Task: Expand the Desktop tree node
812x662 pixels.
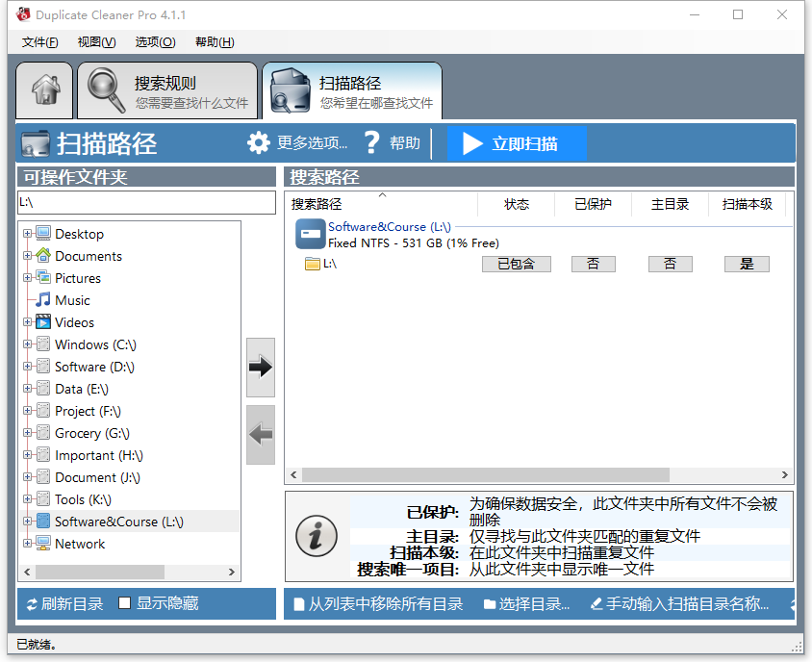Action: click(28, 233)
